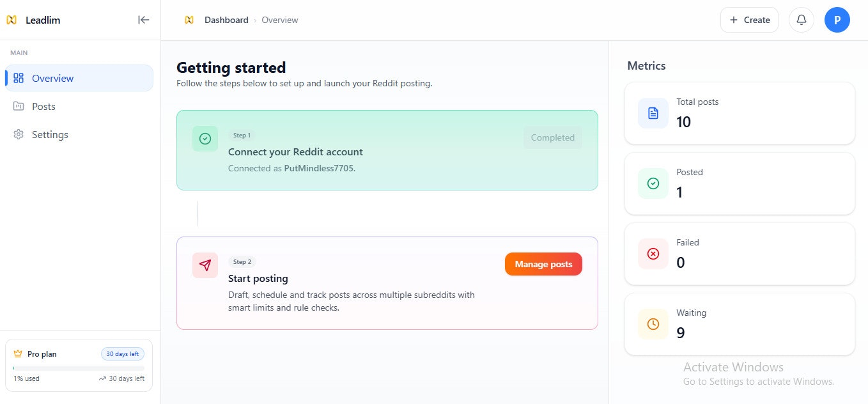Click the Step 2 paper plane icon
868x404 pixels.
pyautogui.click(x=205, y=265)
